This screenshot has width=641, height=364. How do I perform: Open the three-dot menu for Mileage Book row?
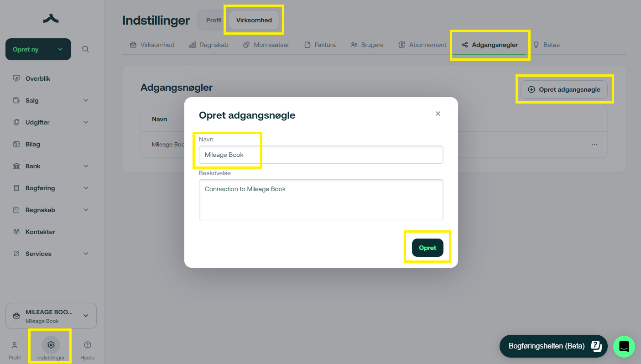pos(594,145)
